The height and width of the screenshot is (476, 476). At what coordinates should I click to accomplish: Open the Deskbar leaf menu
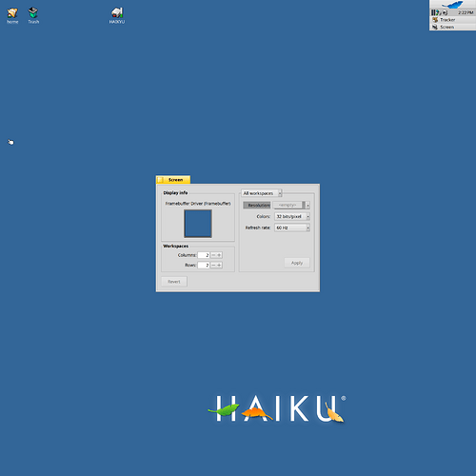coord(452,5)
